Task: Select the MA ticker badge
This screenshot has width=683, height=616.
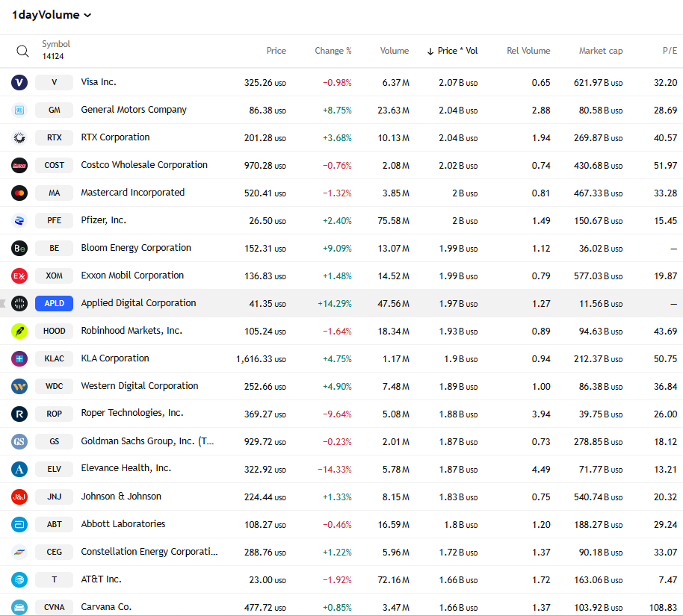Action: 54,193
